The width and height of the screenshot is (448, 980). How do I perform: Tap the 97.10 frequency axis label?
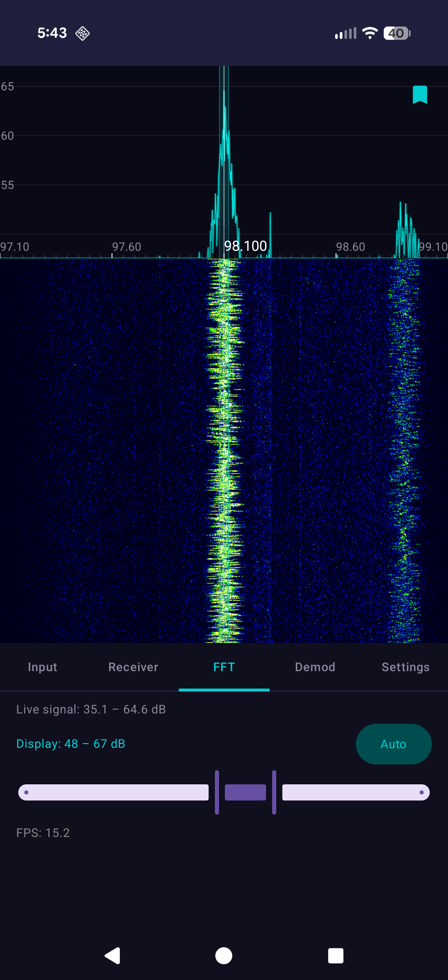pos(15,247)
